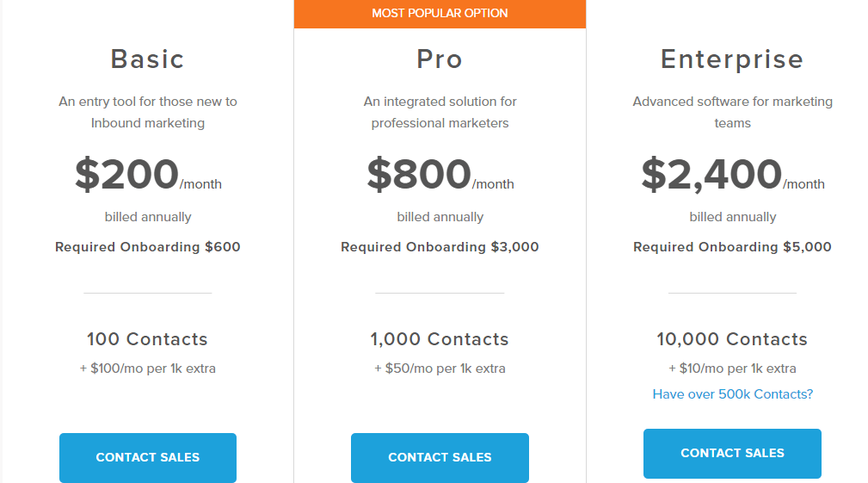Click the Basic plan heading

pyautogui.click(x=147, y=59)
